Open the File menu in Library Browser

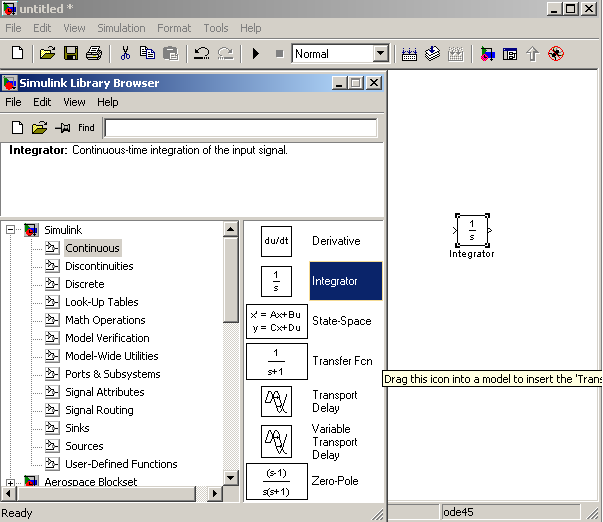click(x=13, y=102)
